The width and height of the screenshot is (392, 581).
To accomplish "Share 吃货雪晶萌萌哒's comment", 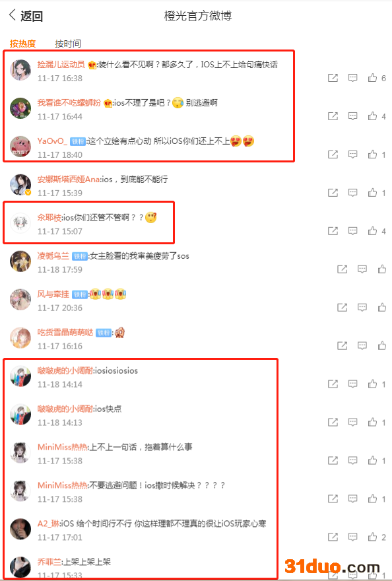I will click(342, 345).
